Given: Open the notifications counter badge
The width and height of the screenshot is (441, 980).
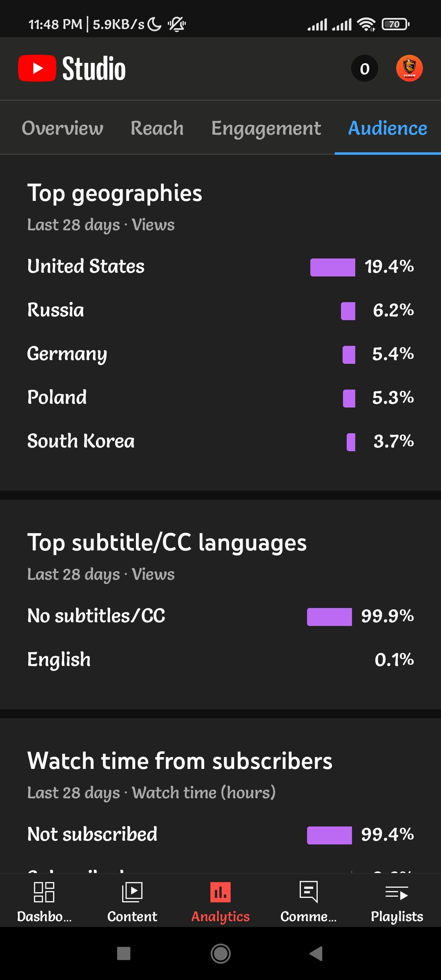Looking at the screenshot, I should point(365,68).
